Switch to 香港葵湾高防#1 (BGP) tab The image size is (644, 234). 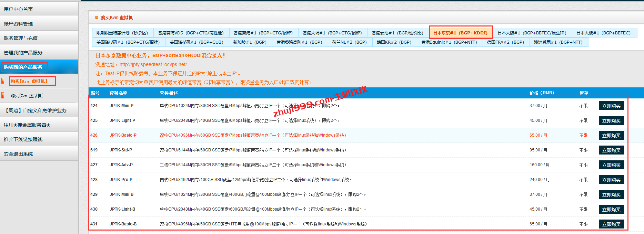[300, 42]
